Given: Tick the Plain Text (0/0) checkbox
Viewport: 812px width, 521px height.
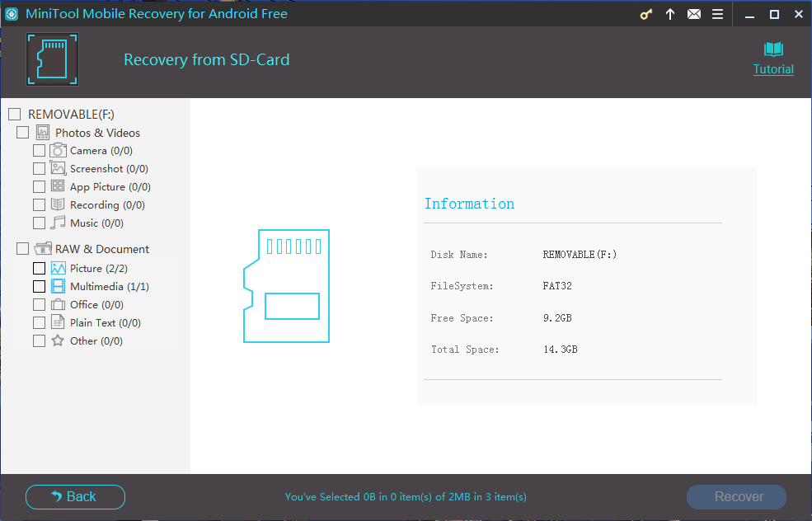Looking at the screenshot, I should click(x=40, y=322).
